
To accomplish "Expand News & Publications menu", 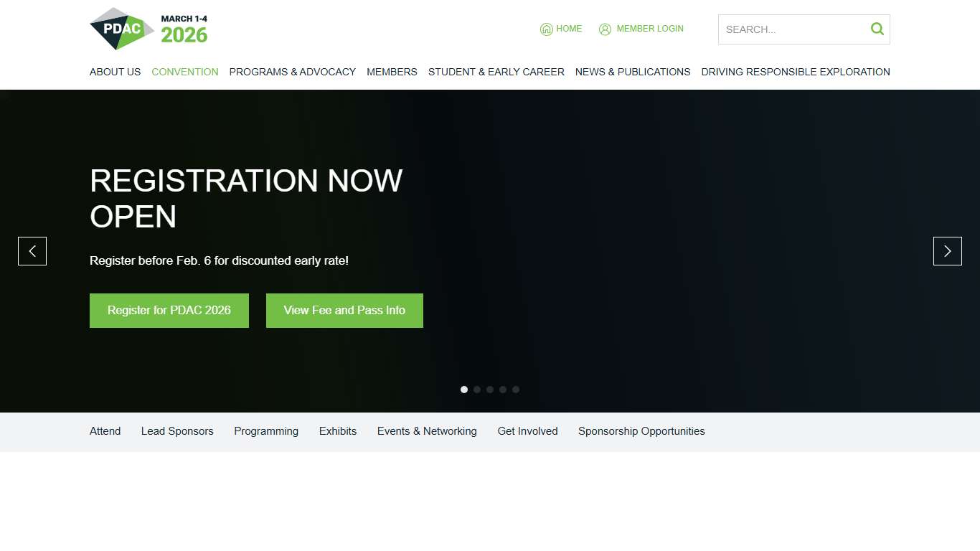I will pos(632,72).
